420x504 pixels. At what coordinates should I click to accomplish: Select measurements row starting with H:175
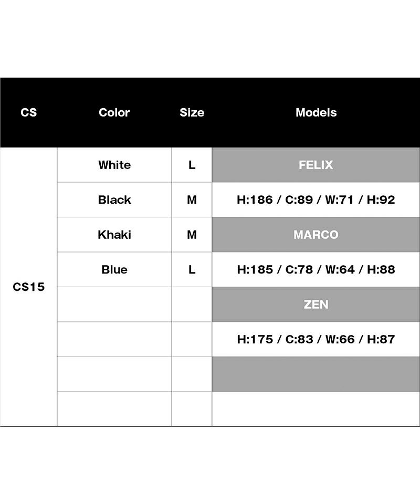316,339
